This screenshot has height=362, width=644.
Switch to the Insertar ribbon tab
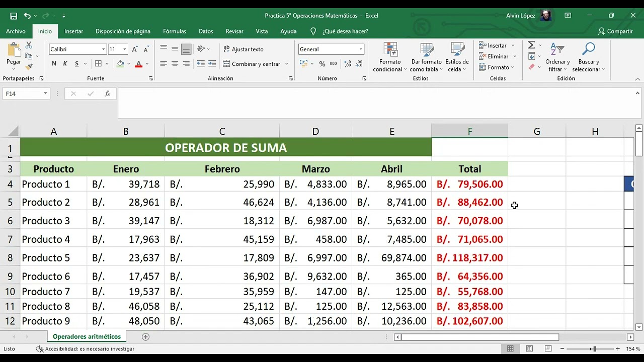[73, 31]
